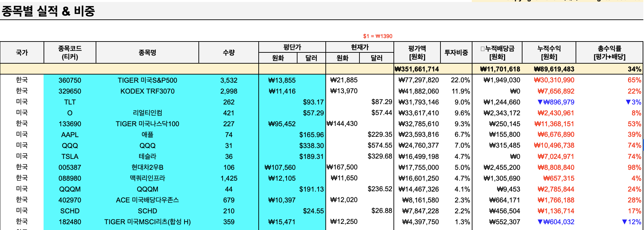644x230 pixels.
Task: Select the 국가 column header
Action: [22, 52]
